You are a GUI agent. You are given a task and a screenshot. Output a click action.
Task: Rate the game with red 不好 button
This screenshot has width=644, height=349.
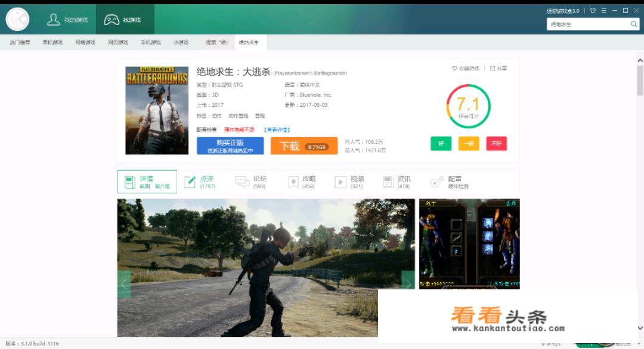[x=497, y=143]
